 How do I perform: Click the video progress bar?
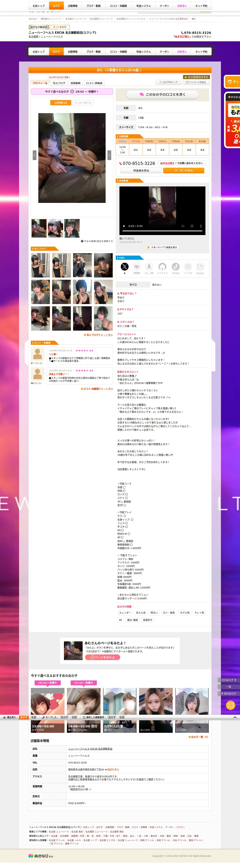point(162,231)
